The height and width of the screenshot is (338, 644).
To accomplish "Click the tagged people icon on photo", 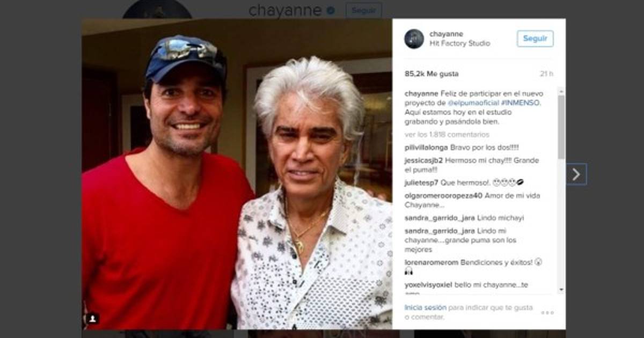I will point(92,319).
